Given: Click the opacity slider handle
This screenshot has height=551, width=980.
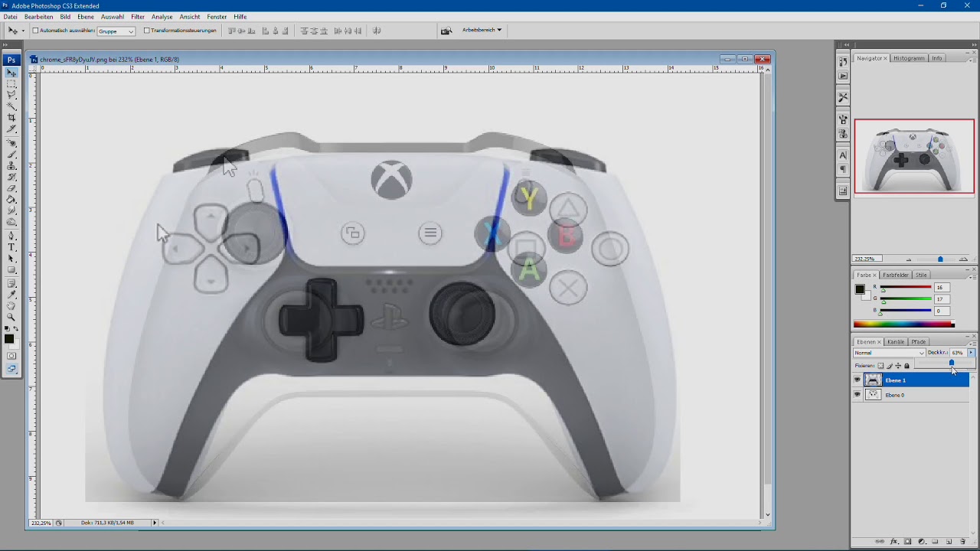Looking at the screenshot, I should (x=952, y=363).
